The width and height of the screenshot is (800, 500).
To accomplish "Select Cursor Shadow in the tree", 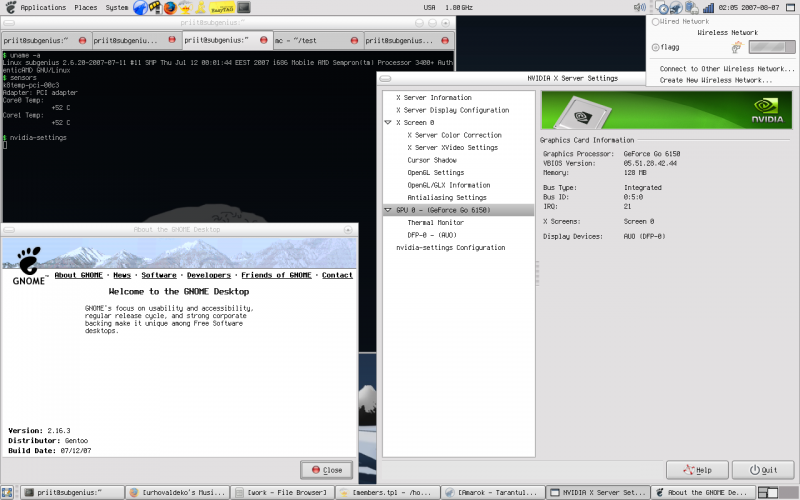I will [x=432, y=160].
